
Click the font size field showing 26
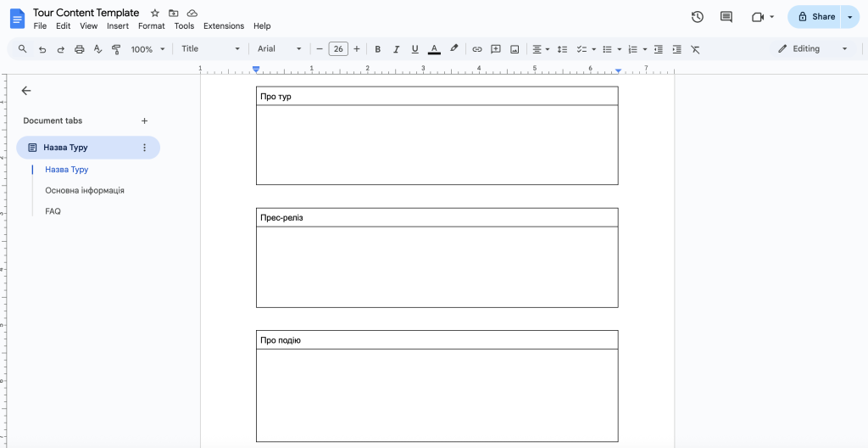click(338, 49)
